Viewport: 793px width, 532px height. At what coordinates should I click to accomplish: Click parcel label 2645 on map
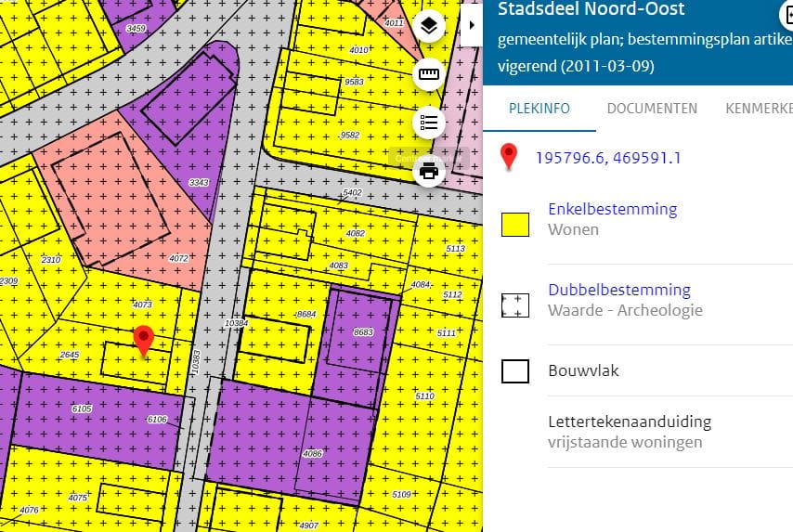pyautogui.click(x=70, y=355)
